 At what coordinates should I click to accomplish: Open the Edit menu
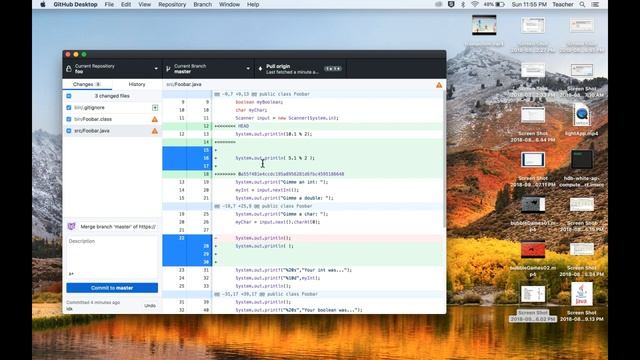[126, 4]
